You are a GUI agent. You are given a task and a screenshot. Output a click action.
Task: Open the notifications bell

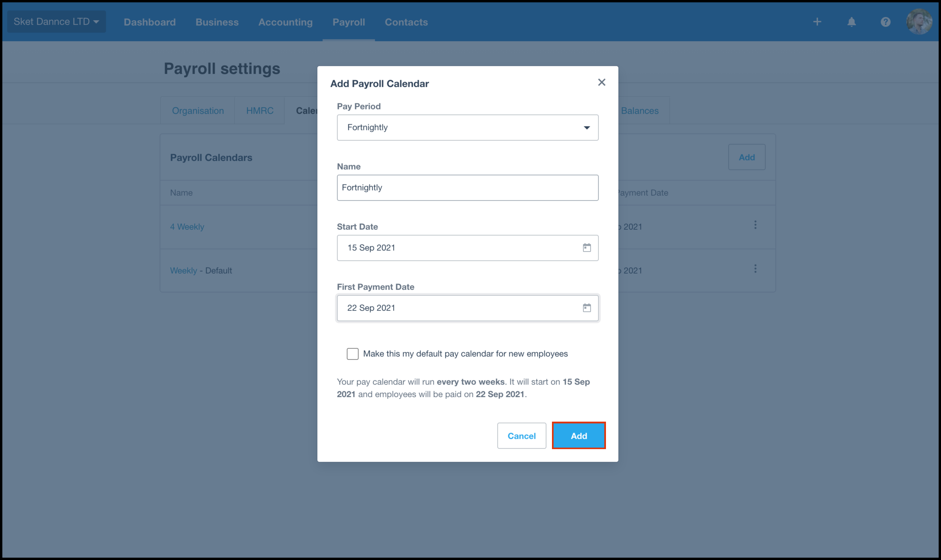click(852, 22)
